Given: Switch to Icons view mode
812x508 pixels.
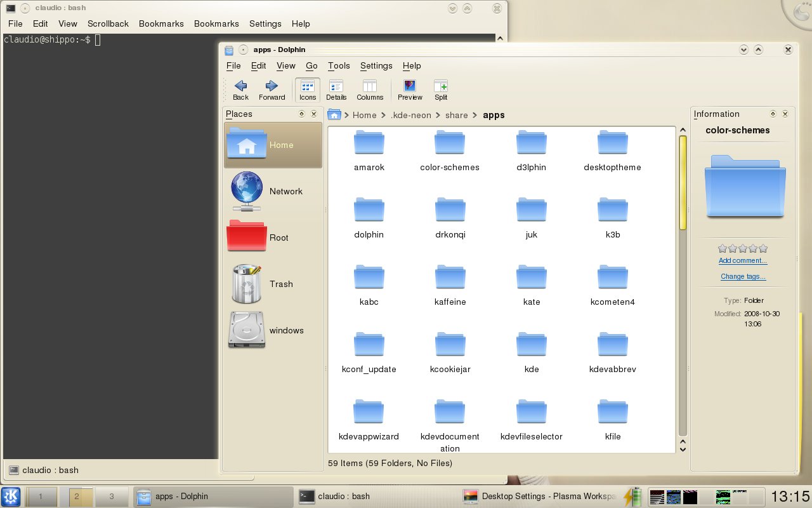Looking at the screenshot, I should coord(308,90).
